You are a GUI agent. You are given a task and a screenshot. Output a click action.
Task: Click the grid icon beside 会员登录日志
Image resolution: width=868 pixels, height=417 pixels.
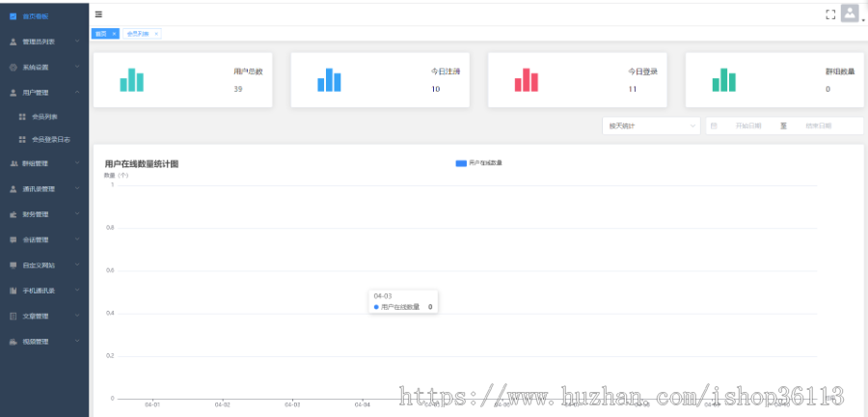coord(22,140)
